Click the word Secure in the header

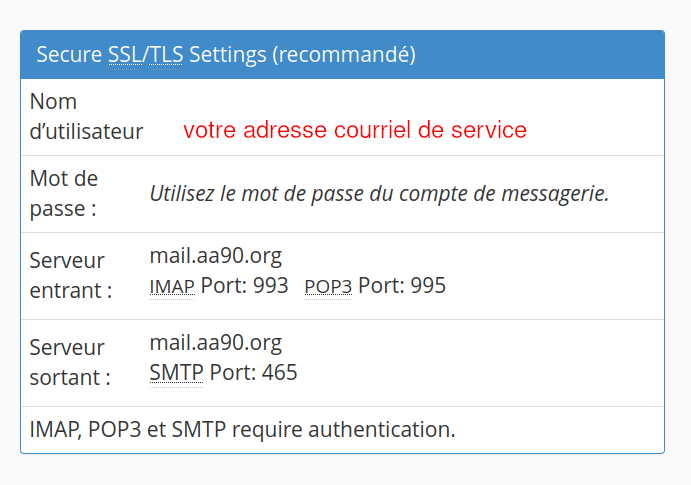[69, 54]
